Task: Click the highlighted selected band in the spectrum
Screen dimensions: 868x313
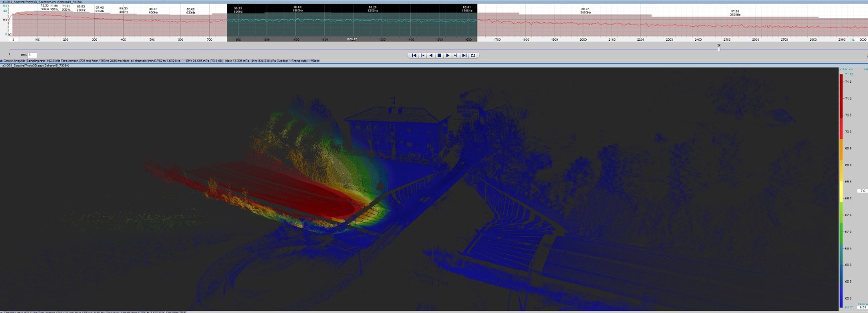Action: point(352,23)
